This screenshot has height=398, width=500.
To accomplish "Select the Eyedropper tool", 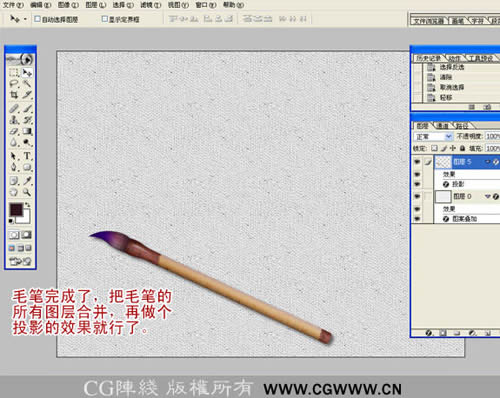I will click(x=27, y=181).
